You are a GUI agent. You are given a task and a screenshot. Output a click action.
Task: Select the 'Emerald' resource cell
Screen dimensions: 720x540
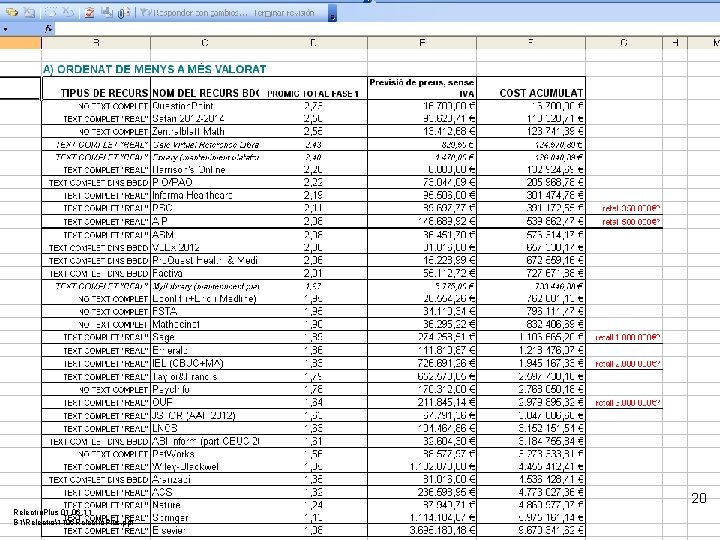(205, 350)
